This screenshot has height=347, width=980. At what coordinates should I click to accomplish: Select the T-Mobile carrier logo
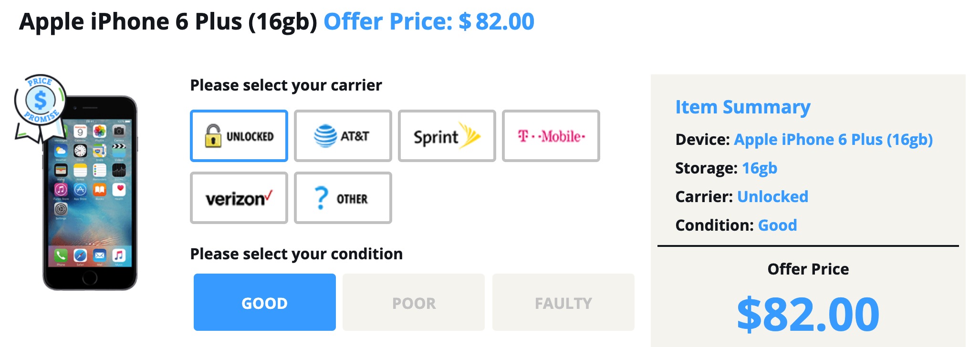coord(551,136)
